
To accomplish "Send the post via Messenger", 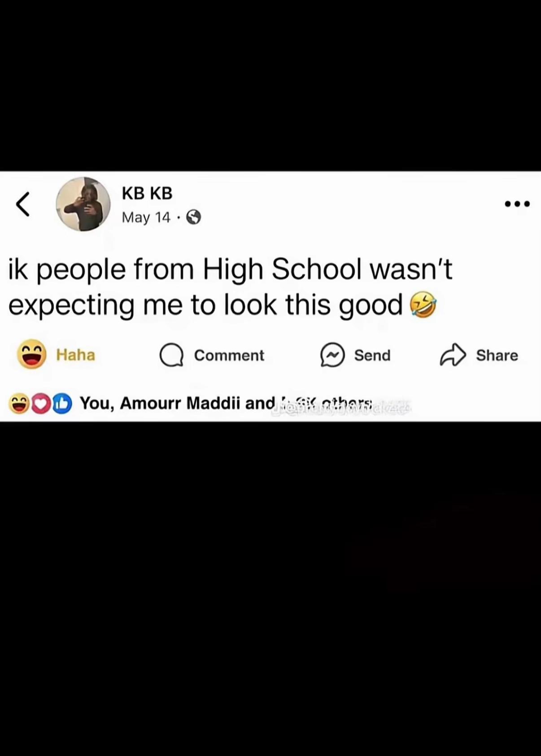I will pos(372,355).
